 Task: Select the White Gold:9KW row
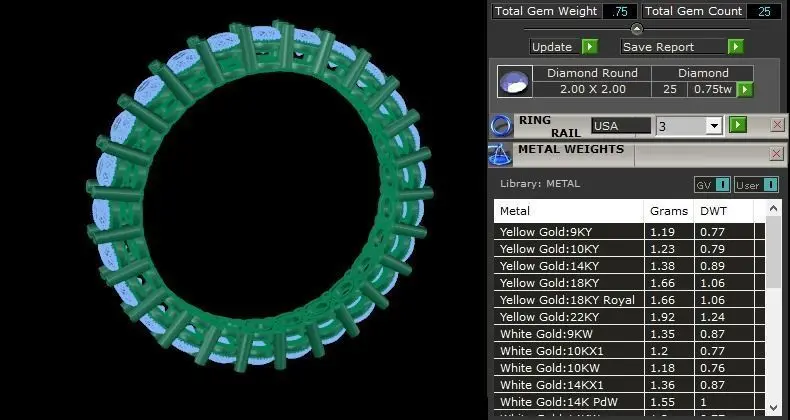[629, 334]
